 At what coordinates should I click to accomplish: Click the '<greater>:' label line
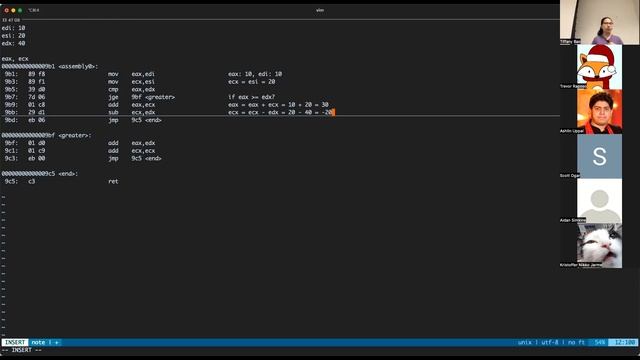point(47,136)
